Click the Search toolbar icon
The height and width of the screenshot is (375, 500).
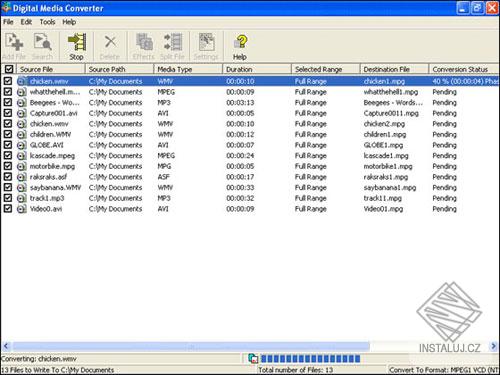(x=43, y=42)
